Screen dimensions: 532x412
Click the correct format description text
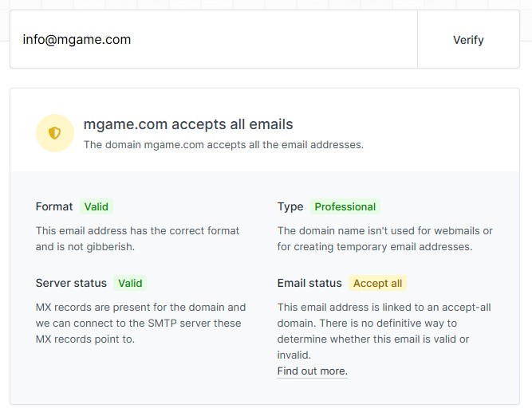(137, 239)
